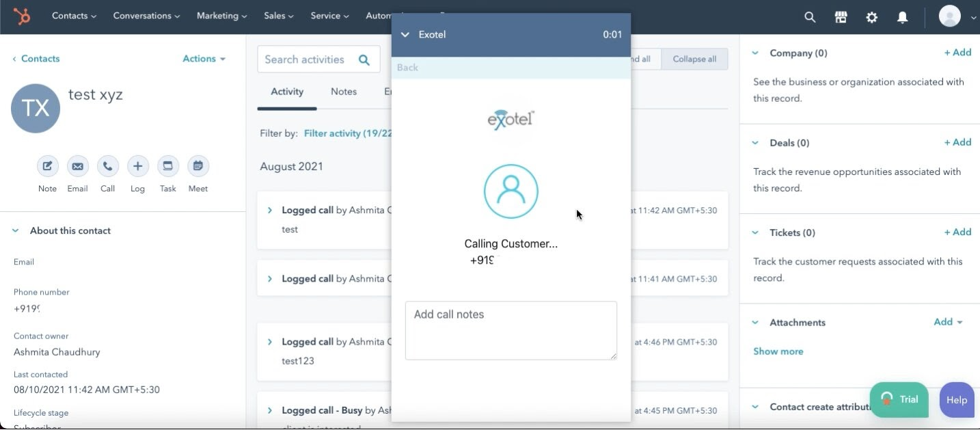Viewport: 980px width, 430px height.
Task: Click Back in the Exotel widget
Action: click(x=407, y=68)
